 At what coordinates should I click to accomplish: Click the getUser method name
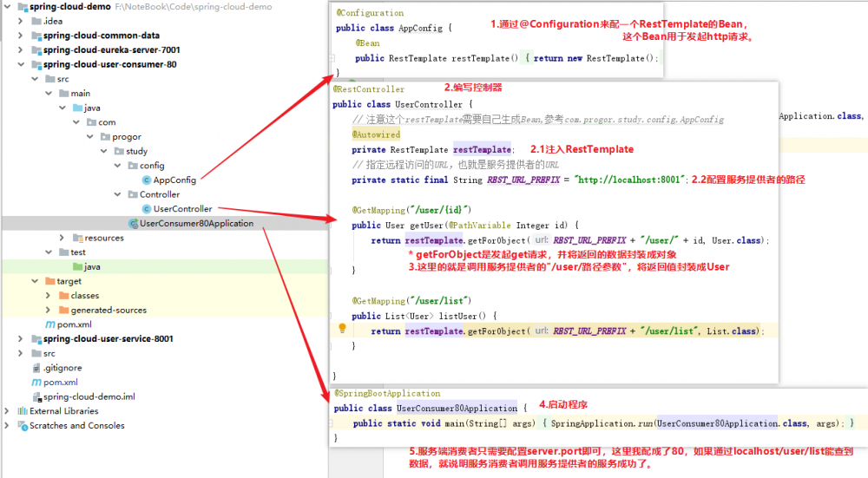[x=426, y=226]
